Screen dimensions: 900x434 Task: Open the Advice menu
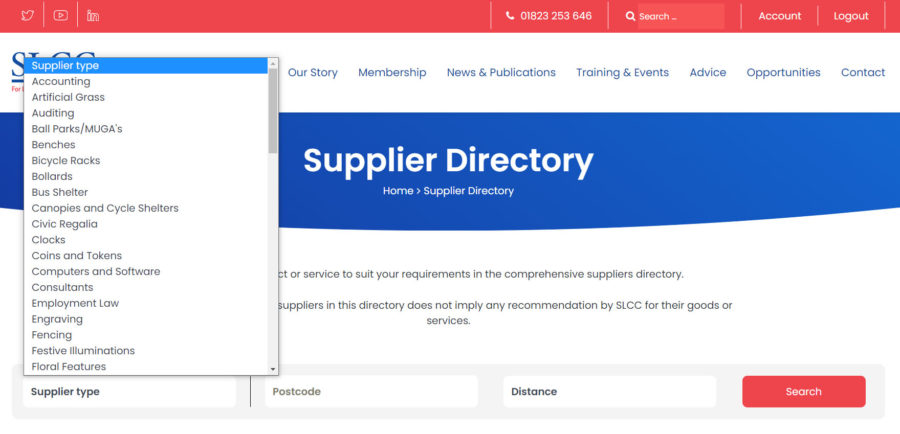coord(708,72)
